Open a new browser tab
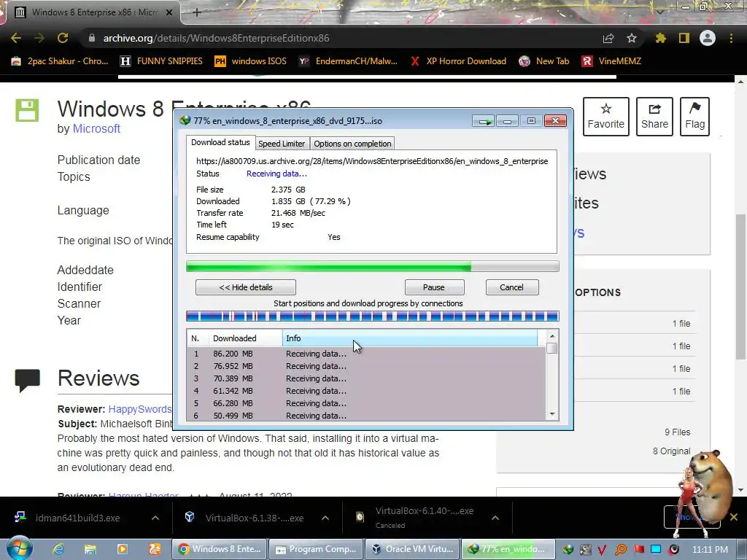This screenshot has width=747, height=560. coord(197,12)
